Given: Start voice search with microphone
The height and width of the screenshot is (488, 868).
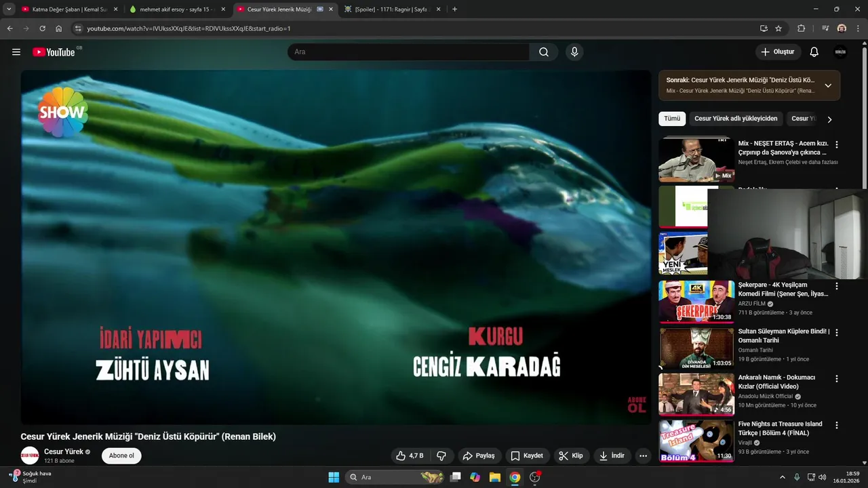Looking at the screenshot, I should pyautogui.click(x=574, y=52).
